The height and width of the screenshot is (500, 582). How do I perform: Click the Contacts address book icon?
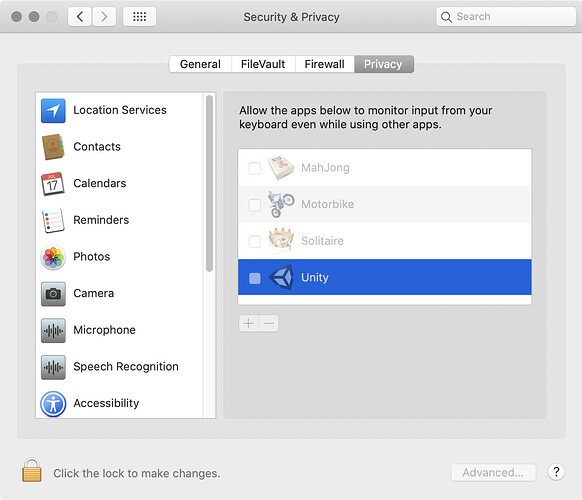[53, 147]
